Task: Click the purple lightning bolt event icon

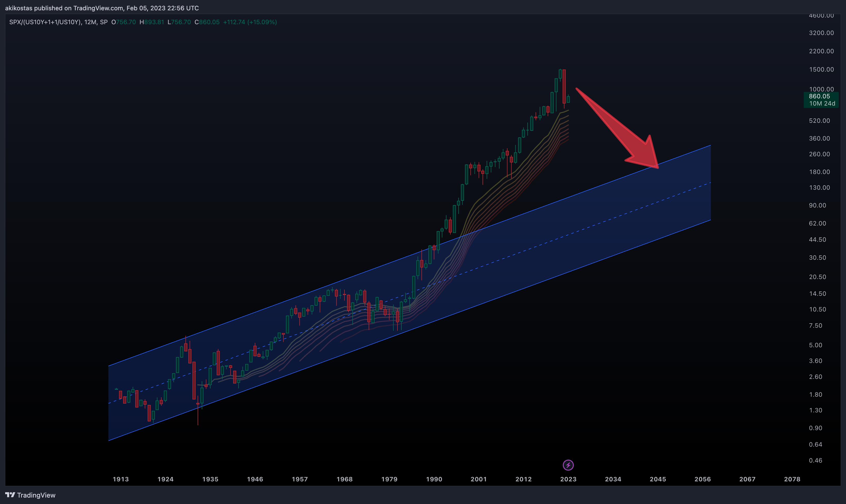Action: point(568,465)
